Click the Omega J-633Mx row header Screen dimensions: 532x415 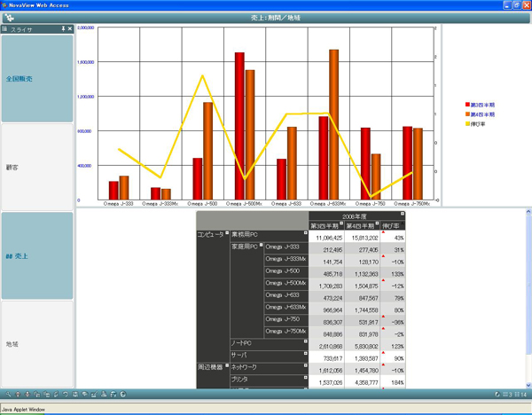pos(286,308)
